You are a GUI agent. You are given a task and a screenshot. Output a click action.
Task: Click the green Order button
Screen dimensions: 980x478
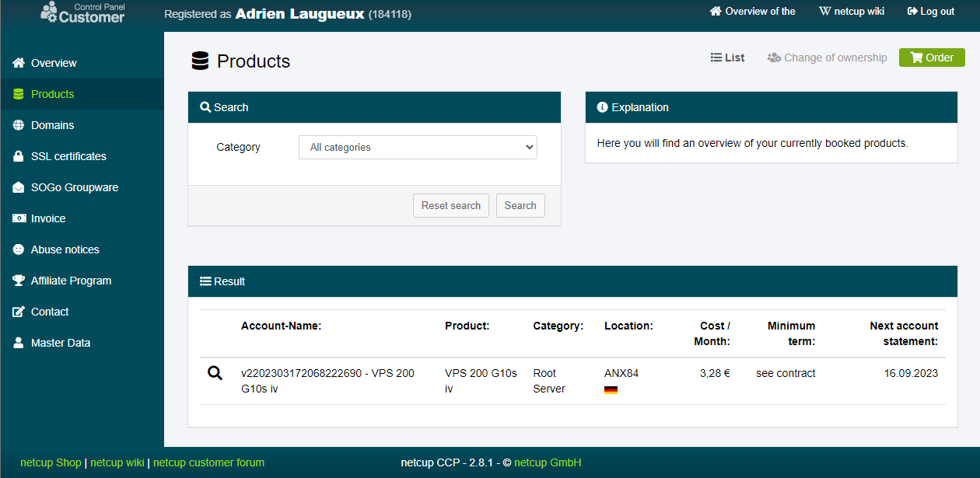(x=932, y=58)
